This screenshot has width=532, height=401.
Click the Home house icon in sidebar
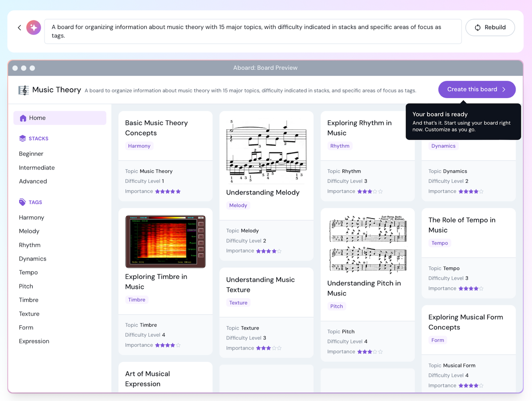point(23,118)
